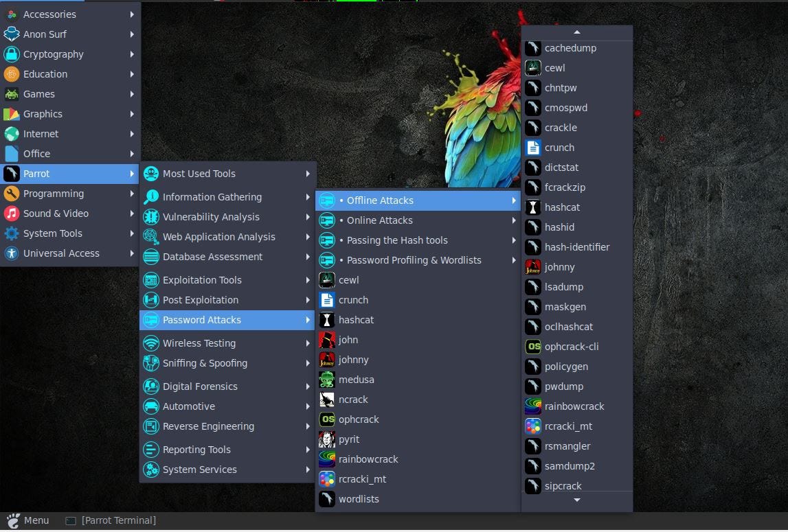The image size is (788, 532).
Task: Click the ophcrack icon
Action: point(326,419)
